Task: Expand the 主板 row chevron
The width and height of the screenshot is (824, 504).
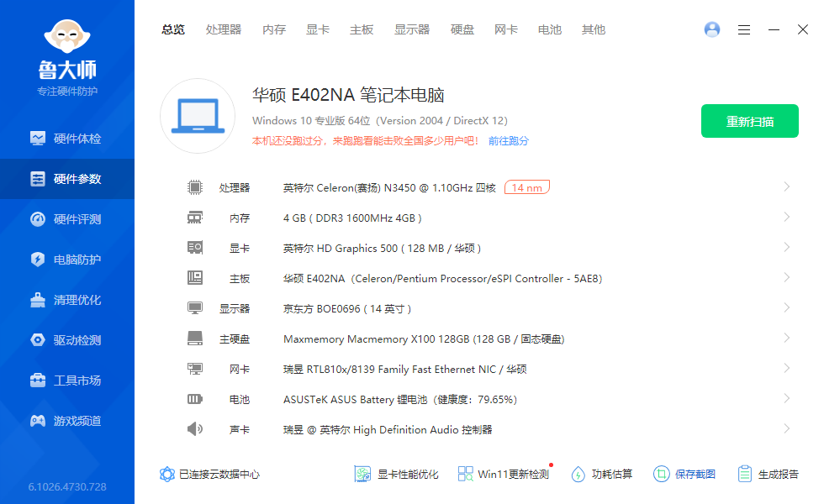Action: (x=787, y=278)
